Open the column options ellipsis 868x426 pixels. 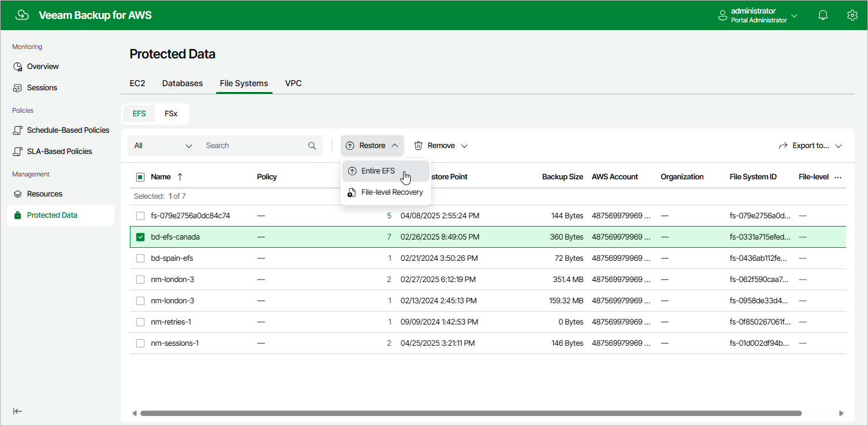coord(837,177)
